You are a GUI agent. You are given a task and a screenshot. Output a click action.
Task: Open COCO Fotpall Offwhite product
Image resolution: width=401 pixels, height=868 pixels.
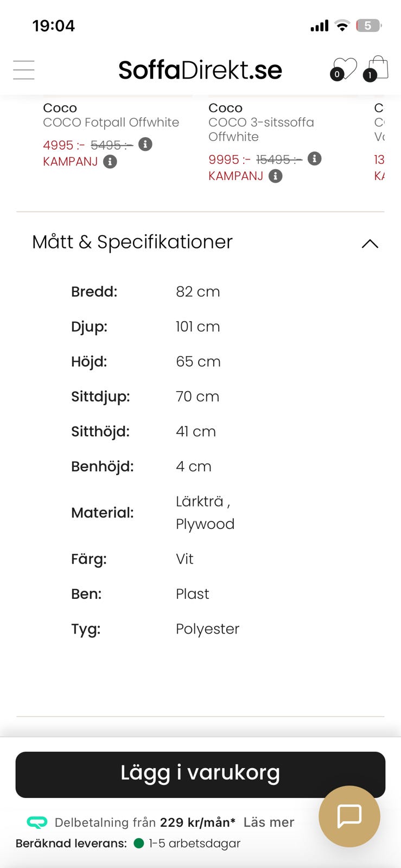111,123
